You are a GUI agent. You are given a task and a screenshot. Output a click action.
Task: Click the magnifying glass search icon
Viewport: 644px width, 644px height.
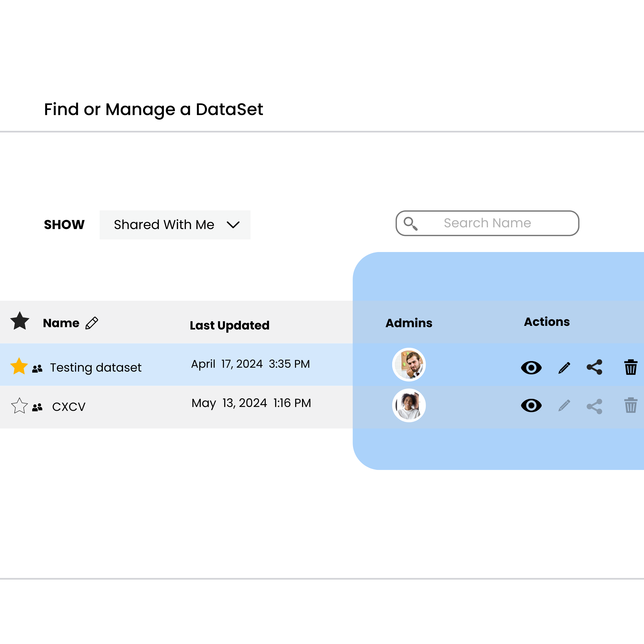410,223
